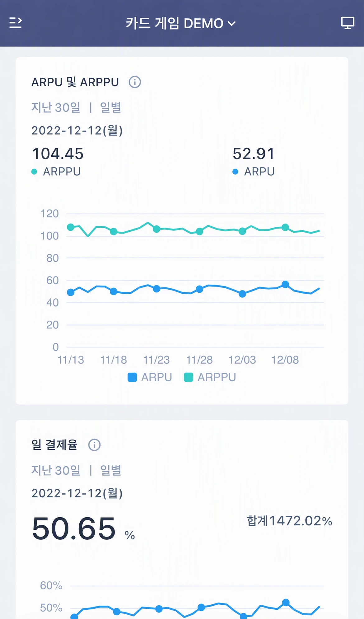Viewport: 364px width, 619px height.
Task: Click ARPU data point at 12/03
Action: (x=242, y=294)
